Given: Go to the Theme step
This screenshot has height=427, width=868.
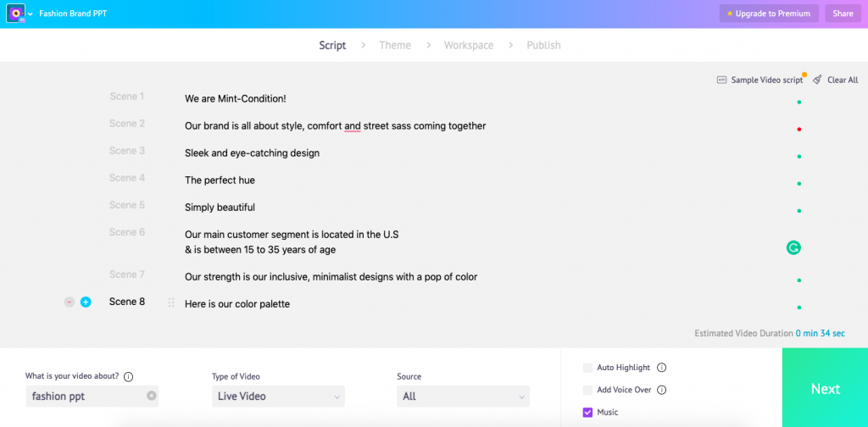Looking at the screenshot, I should point(395,46).
